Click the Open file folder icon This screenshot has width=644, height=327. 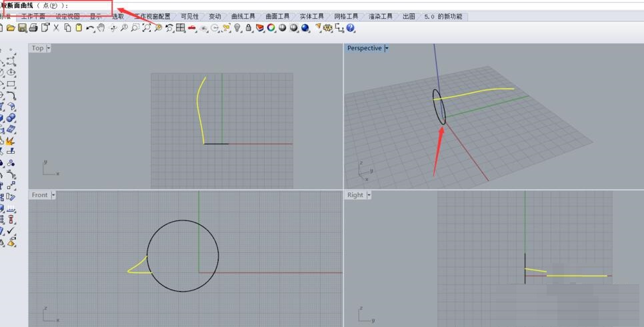coord(11,28)
